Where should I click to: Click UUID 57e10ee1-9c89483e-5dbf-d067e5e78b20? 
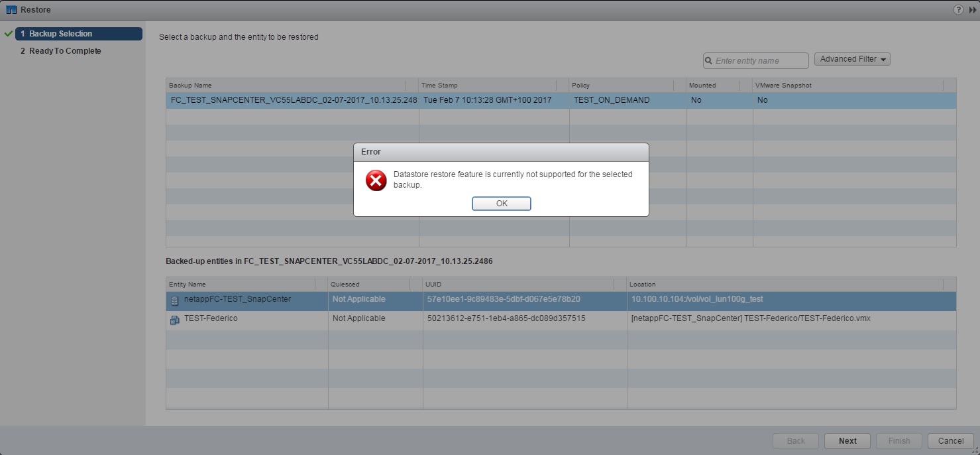point(504,299)
